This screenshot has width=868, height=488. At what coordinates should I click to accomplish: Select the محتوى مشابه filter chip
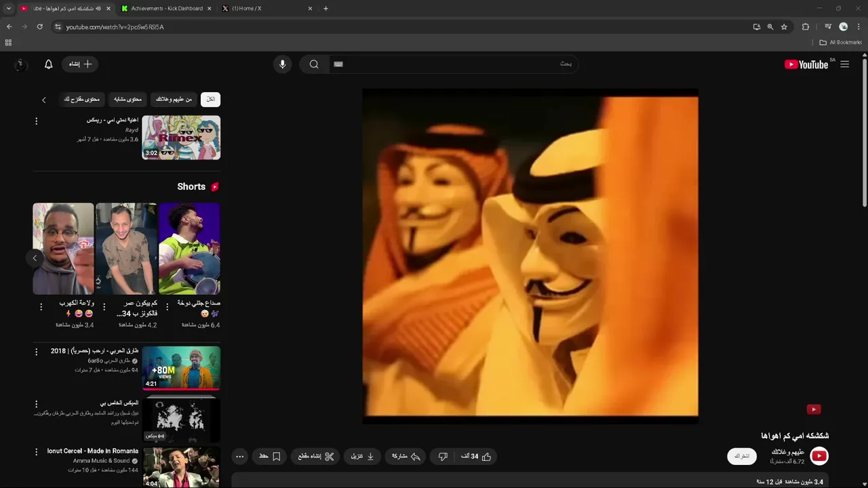(127, 100)
